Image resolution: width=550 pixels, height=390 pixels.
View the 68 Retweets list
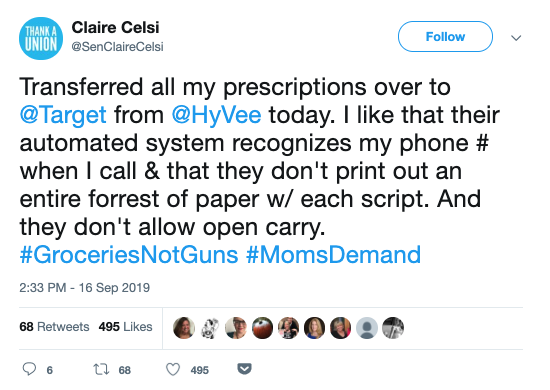pyautogui.click(x=54, y=327)
